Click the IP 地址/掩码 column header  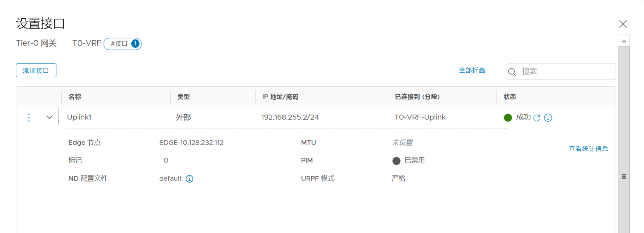pyautogui.click(x=280, y=97)
